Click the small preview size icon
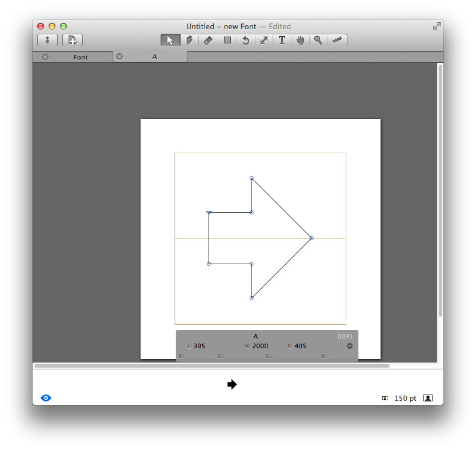This screenshot has height=450, width=476. coord(385,399)
